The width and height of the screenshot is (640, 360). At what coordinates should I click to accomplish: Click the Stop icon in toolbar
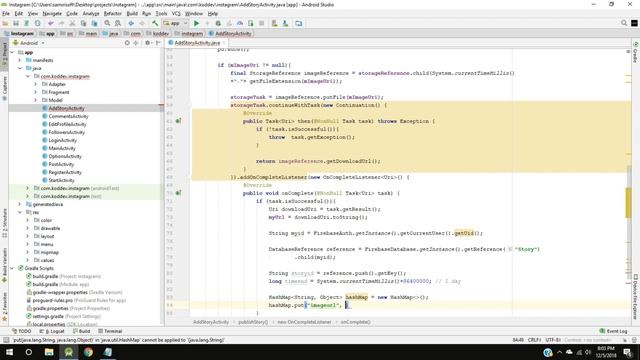262,24
